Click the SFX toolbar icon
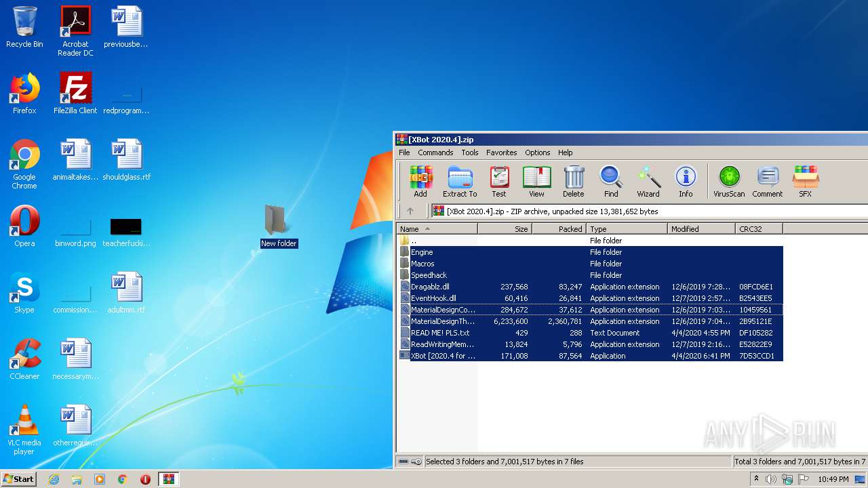The width and height of the screenshot is (868, 488). [805, 182]
